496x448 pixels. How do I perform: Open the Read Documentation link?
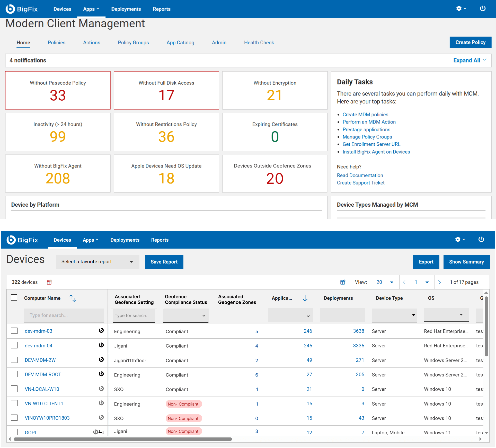point(360,175)
